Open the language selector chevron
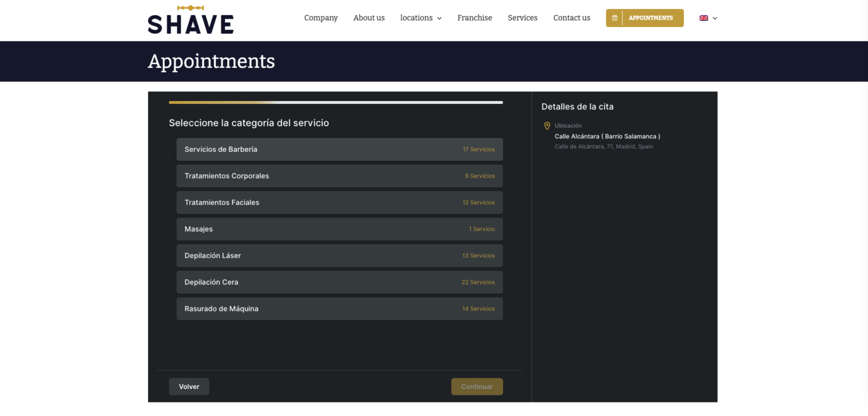868x416 pixels. 715,17
